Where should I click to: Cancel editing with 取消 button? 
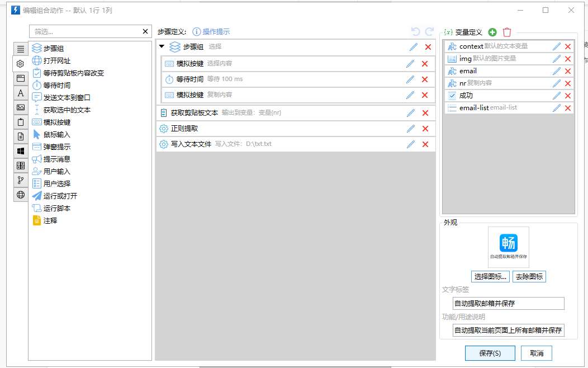click(537, 353)
